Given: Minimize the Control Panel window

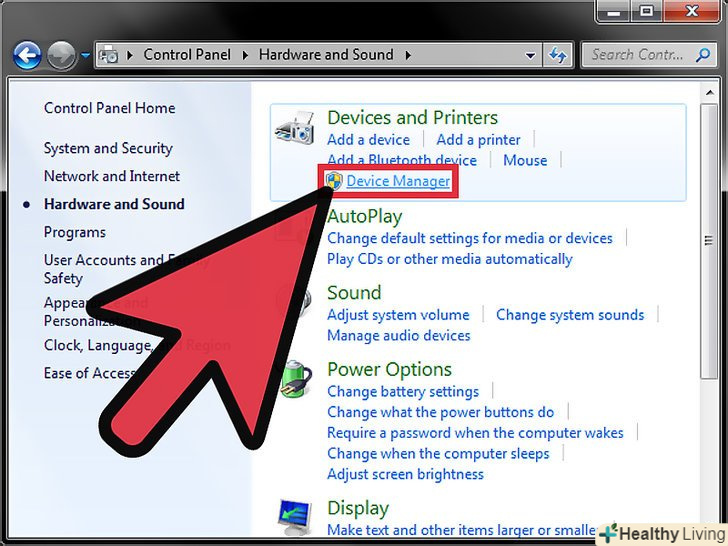Looking at the screenshot, I should 614,12.
